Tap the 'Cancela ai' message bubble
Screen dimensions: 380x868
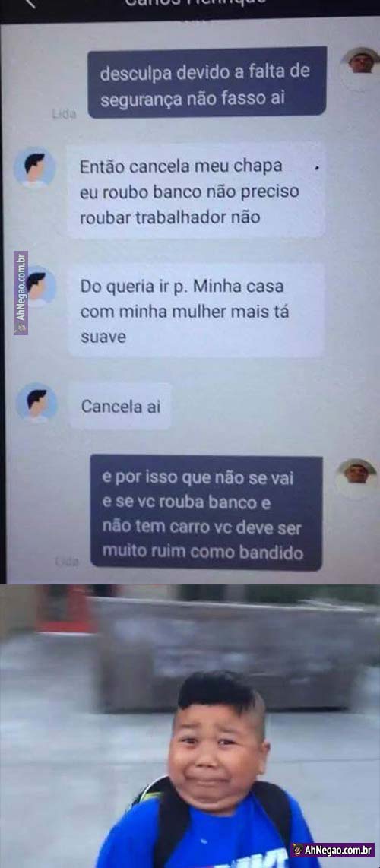(120, 406)
